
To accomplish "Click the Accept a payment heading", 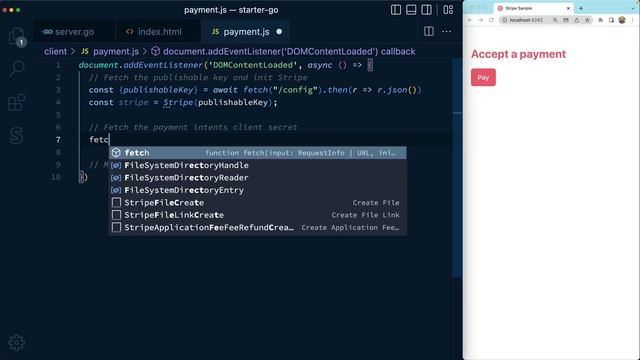I will point(518,54).
